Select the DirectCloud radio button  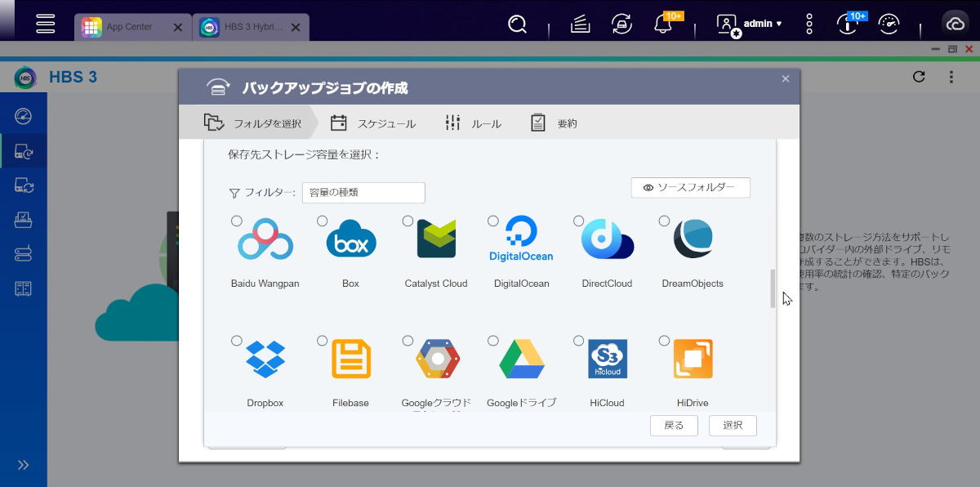(578, 221)
